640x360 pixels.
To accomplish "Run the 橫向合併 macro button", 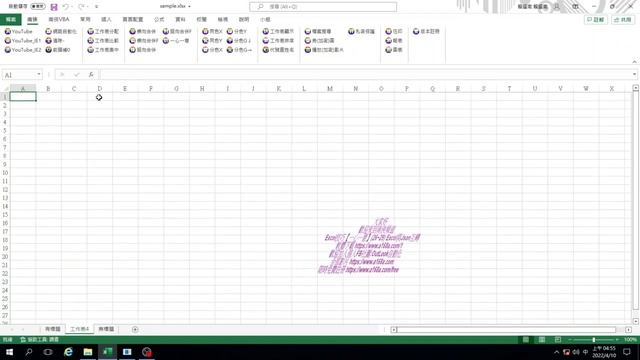I will 143,31.
